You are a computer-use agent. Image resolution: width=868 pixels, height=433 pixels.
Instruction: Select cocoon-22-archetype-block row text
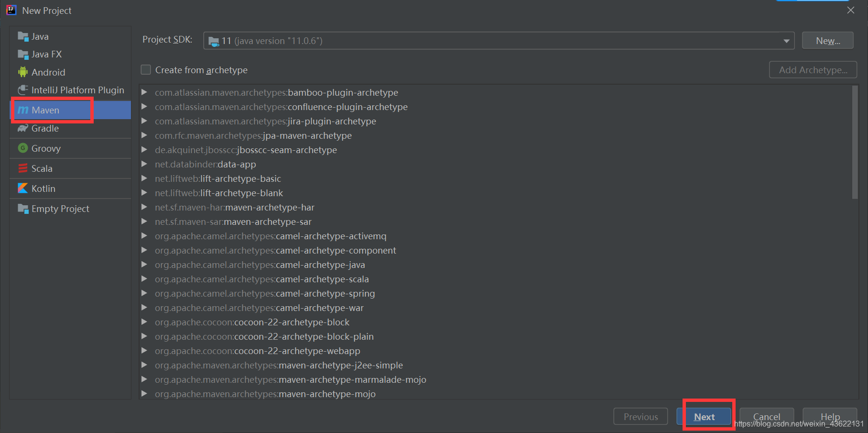pyautogui.click(x=252, y=322)
